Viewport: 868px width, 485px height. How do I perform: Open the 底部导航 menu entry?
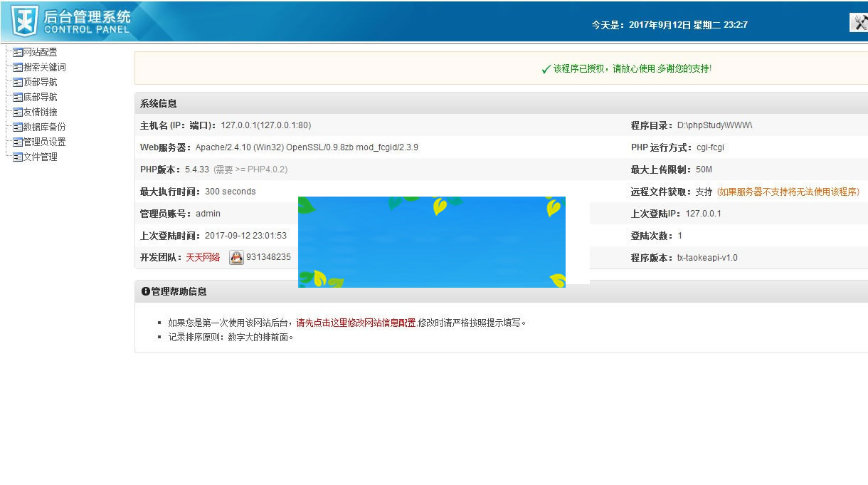pos(39,96)
